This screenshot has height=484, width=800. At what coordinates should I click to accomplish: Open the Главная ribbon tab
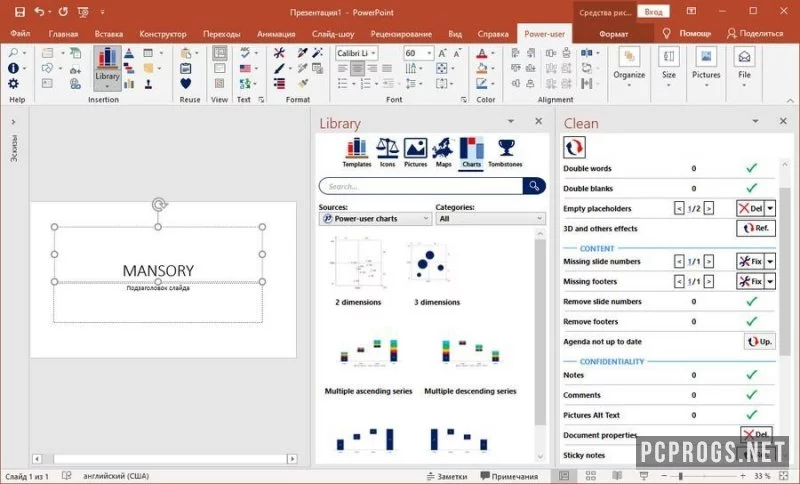coord(63,34)
